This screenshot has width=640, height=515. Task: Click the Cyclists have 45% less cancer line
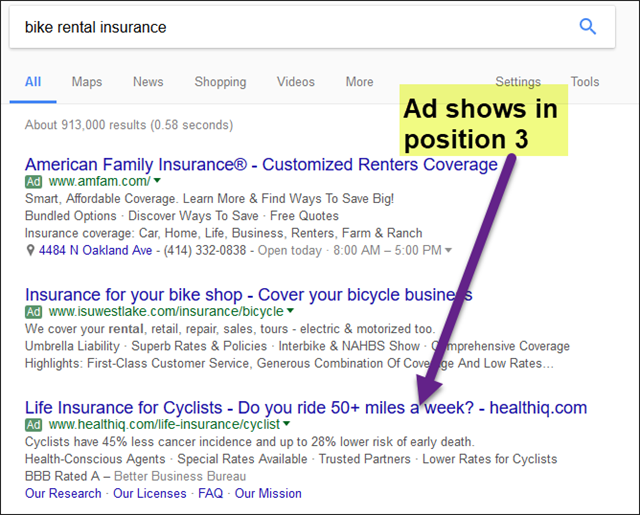250,442
